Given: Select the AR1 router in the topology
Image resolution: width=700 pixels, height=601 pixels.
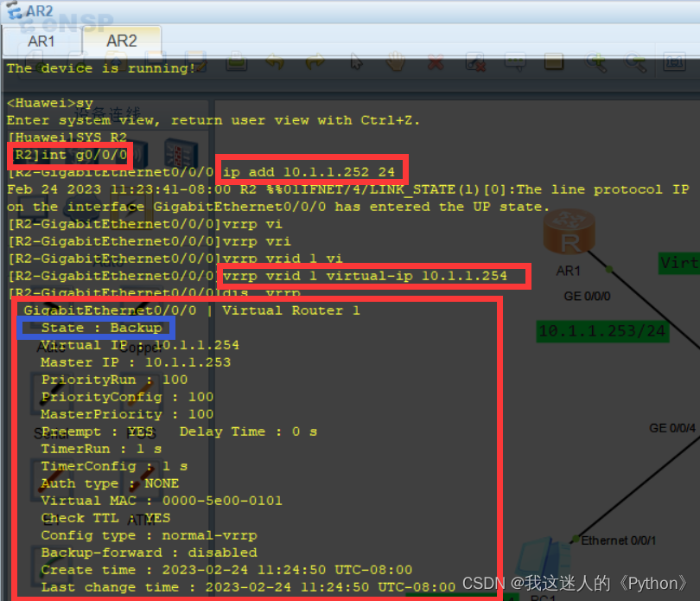Looking at the screenshot, I should pos(570,232).
